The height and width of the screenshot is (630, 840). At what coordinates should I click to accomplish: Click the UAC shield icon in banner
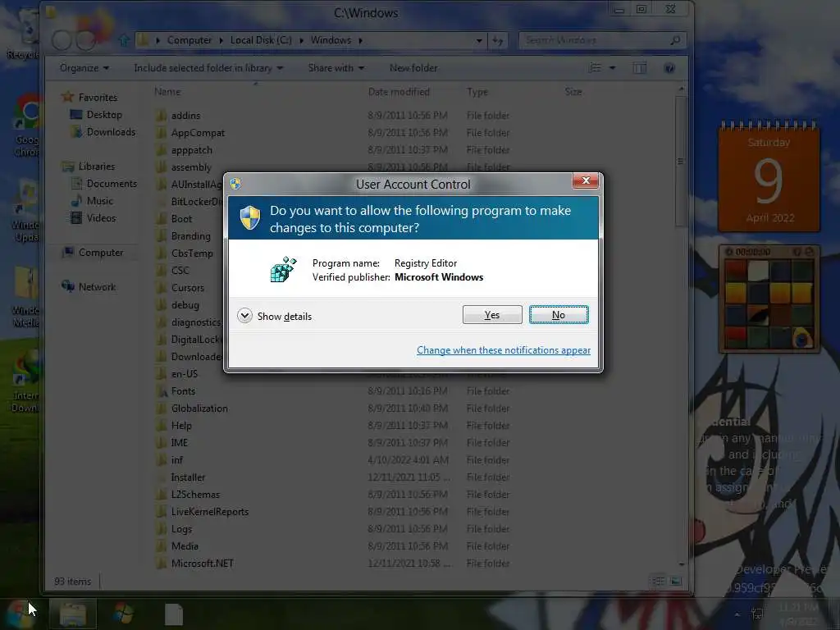(249, 217)
